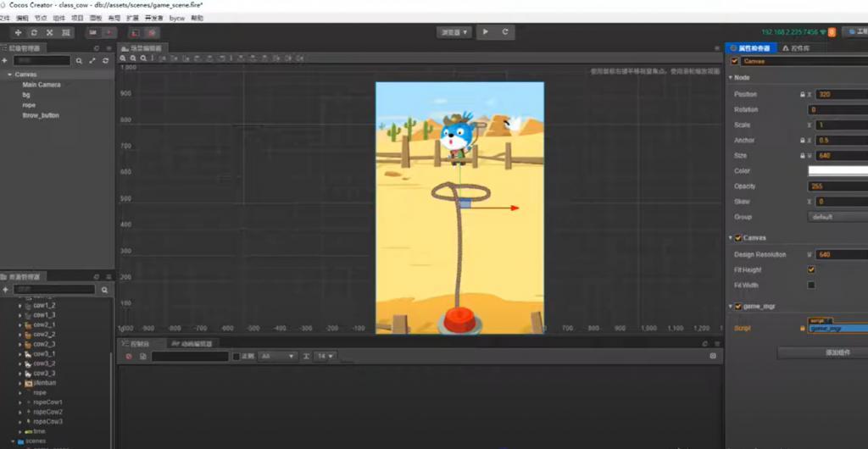The image size is (868, 449).
Task: Expand the cow3_3 asset
Action: point(20,374)
